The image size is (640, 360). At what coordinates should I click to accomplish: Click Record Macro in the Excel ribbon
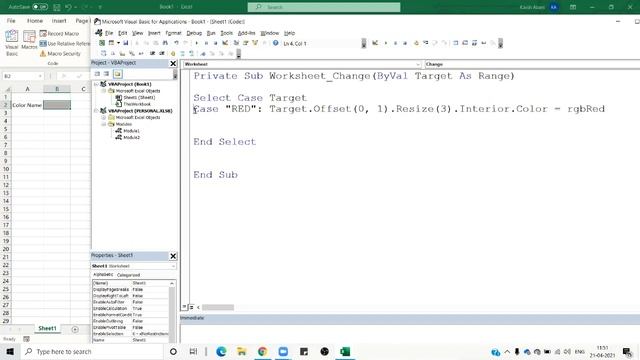[59, 33]
